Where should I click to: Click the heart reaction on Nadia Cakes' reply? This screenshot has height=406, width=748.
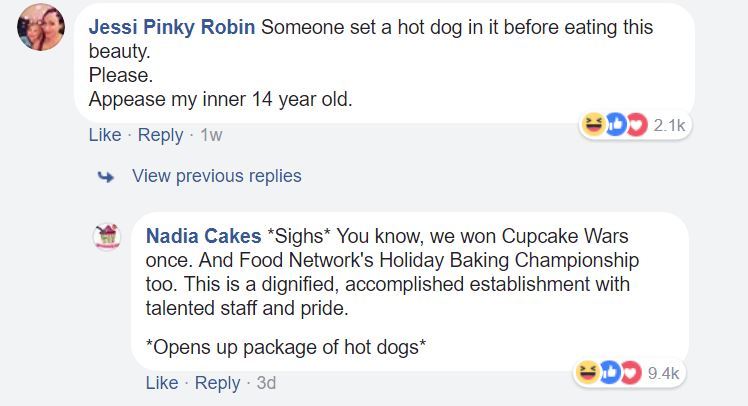(627, 373)
